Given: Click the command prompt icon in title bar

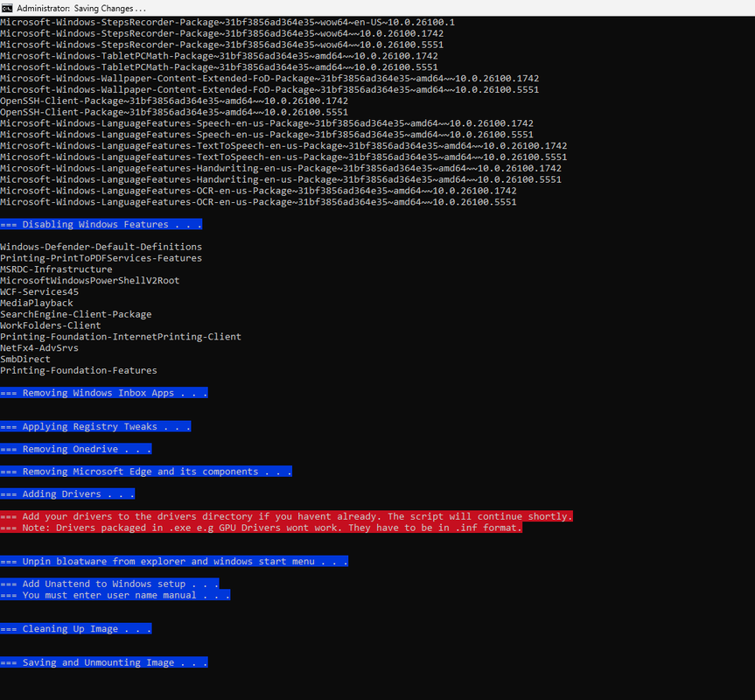Looking at the screenshot, I should 7,8.
